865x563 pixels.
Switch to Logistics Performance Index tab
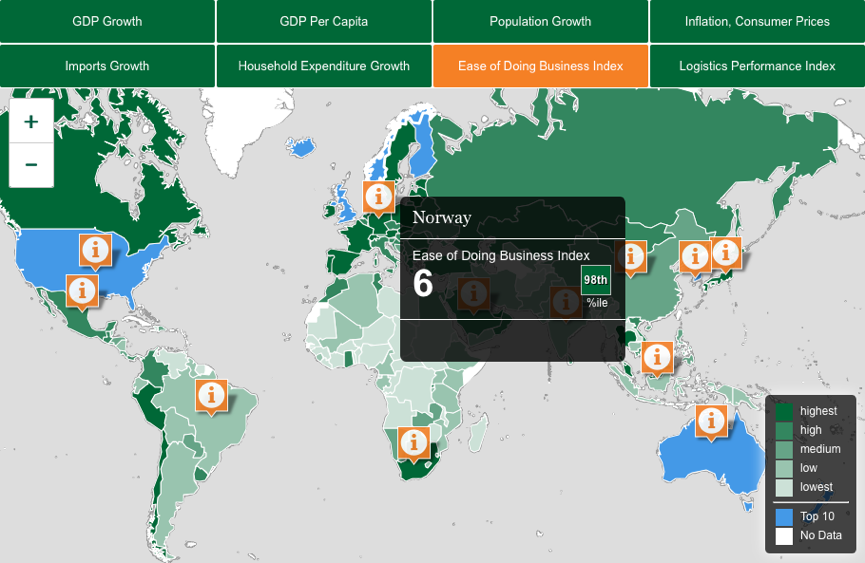click(757, 66)
